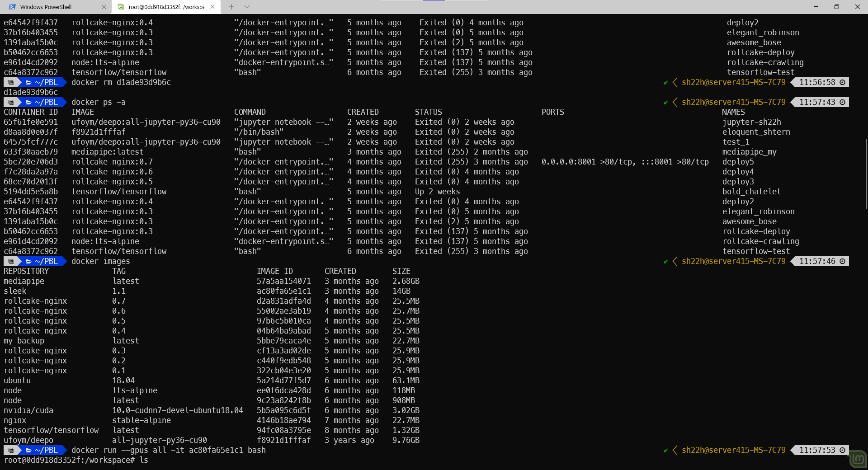Close the root@0dd918d3352f tab
This screenshot has width=868, height=470.
[x=212, y=7]
